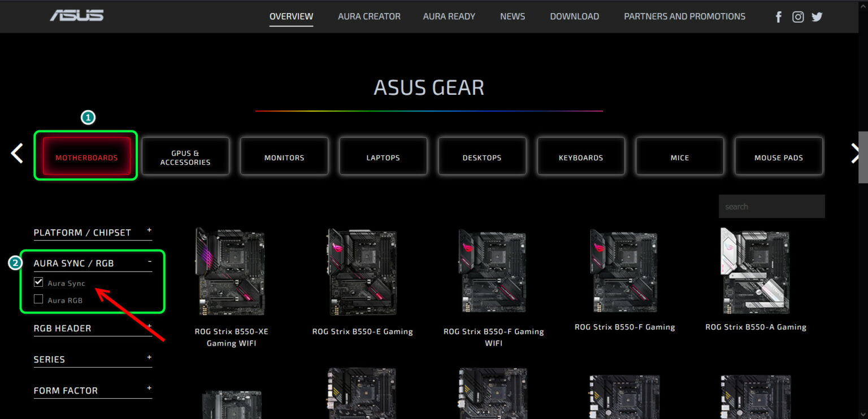868x419 pixels.
Task: Expand the Form Factor filter
Action: [149, 389]
